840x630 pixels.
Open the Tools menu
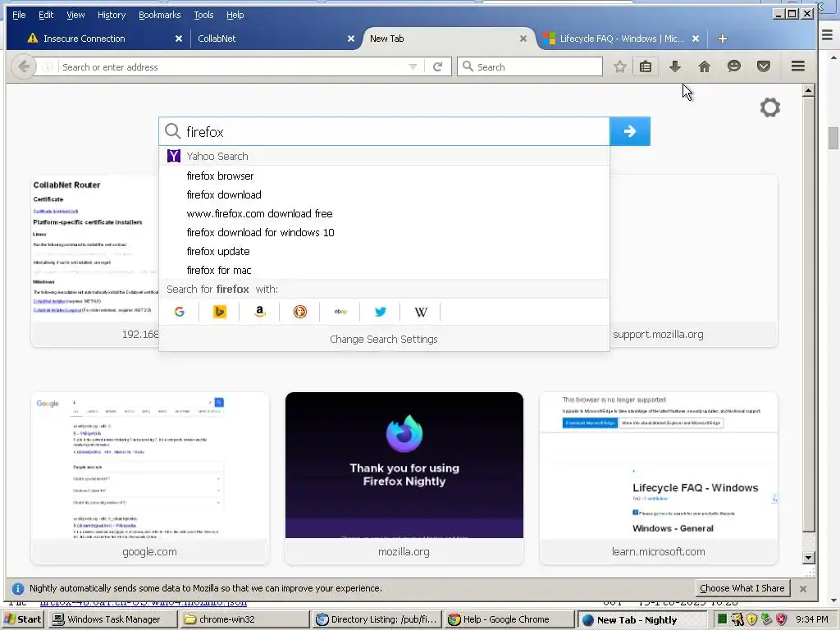point(203,15)
